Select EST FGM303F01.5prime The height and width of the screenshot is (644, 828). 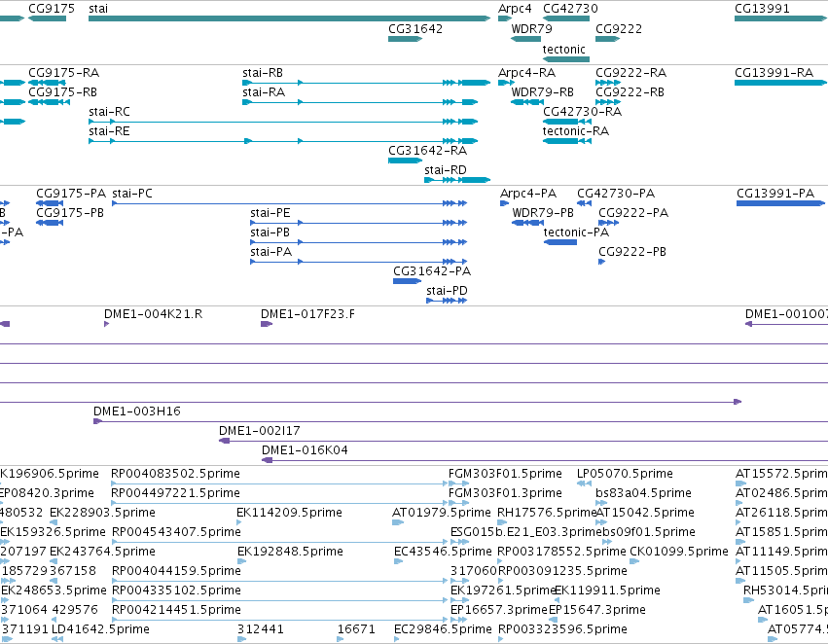tap(459, 483)
